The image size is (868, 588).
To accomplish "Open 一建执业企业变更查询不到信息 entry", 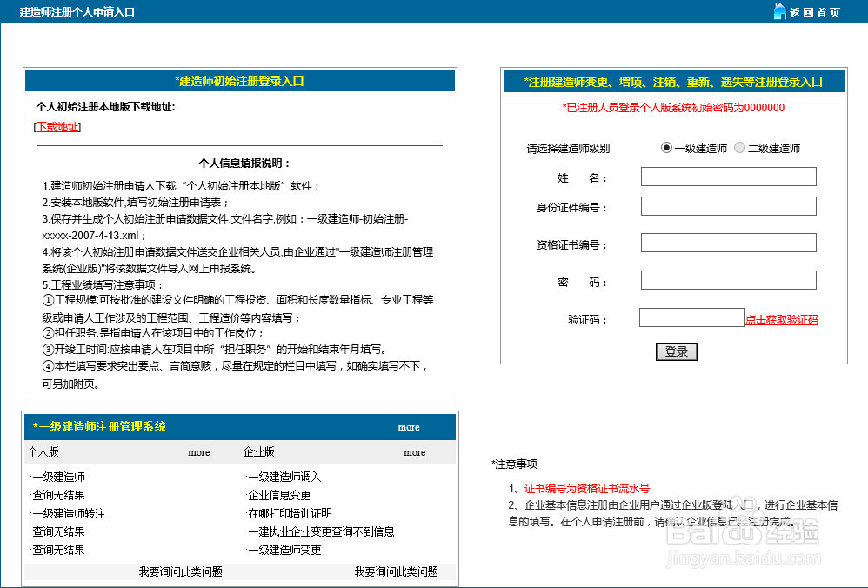I will (x=321, y=531).
